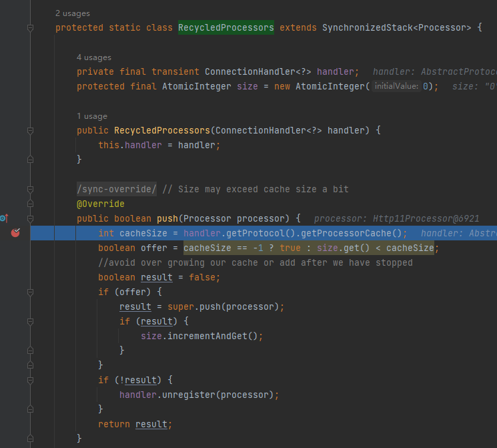Open the '1 usage' hint above constructor
This screenshot has width=497, height=448.
[92, 116]
